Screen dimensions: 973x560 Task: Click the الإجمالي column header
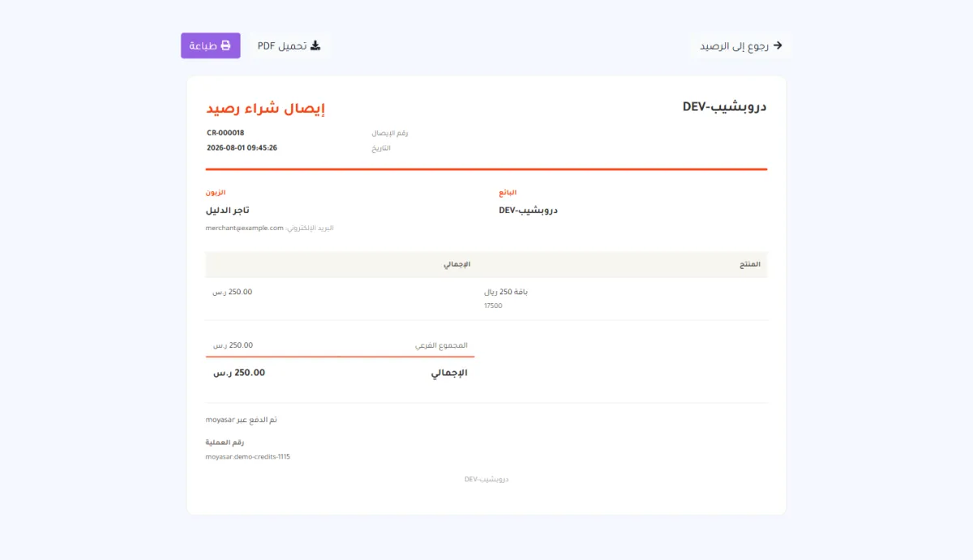[x=456, y=265]
